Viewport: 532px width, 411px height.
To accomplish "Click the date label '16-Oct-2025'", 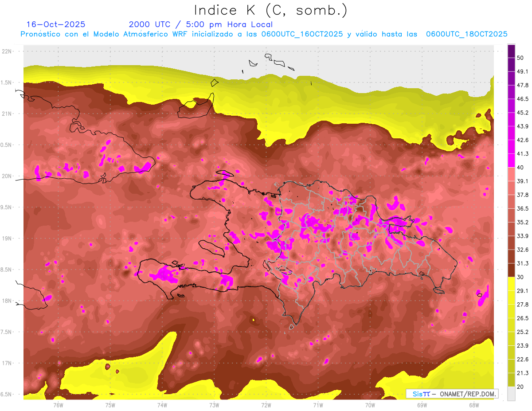I will point(56,24).
